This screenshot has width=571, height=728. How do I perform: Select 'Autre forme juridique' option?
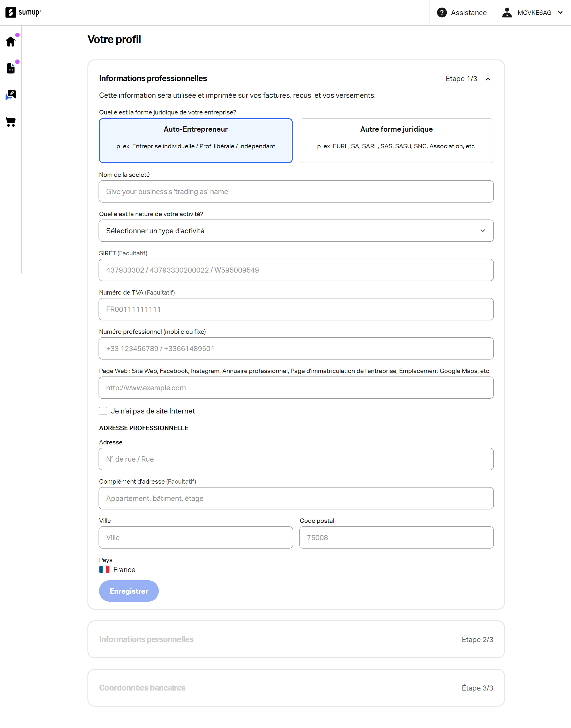[396, 140]
